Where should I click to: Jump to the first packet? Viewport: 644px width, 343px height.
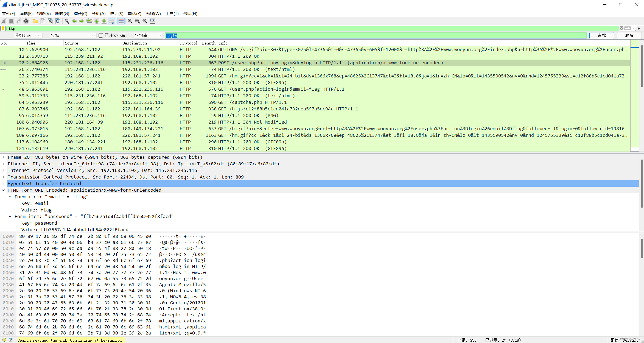click(x=97, y=21)
